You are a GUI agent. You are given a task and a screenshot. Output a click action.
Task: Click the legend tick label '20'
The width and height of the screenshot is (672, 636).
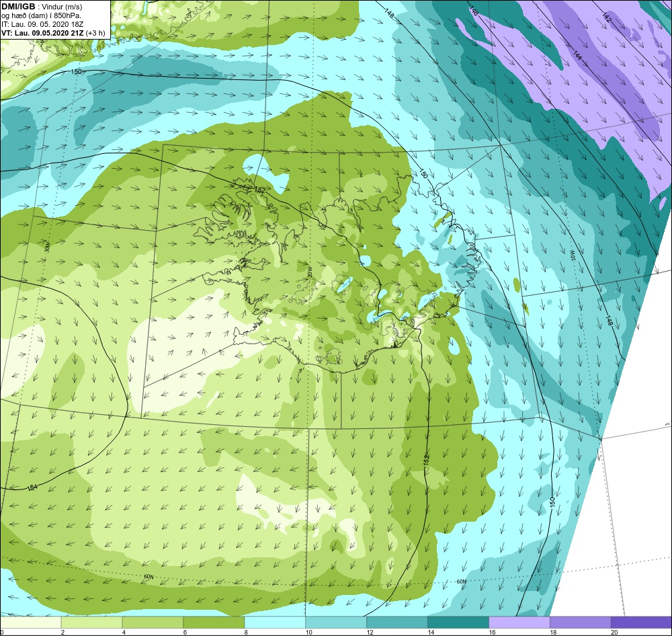[614, 632]
